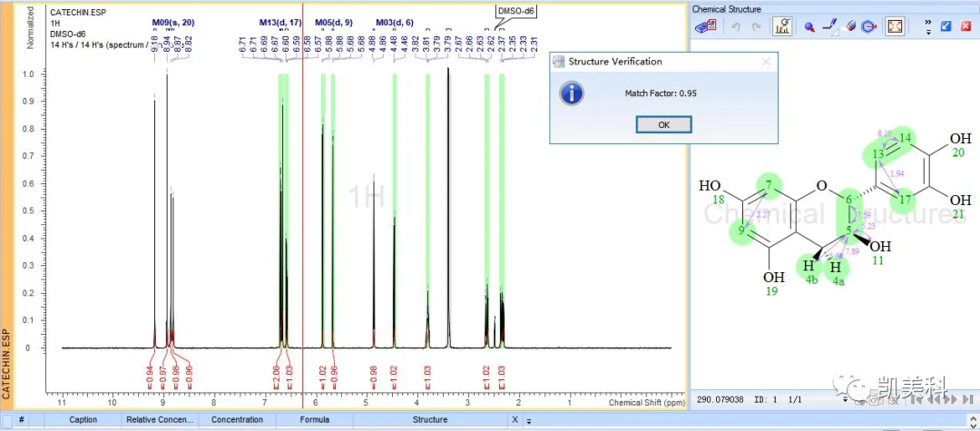Click the red vertical cursor line in spectrum
This screenshot has width=980, height=431.
point(302,206)
